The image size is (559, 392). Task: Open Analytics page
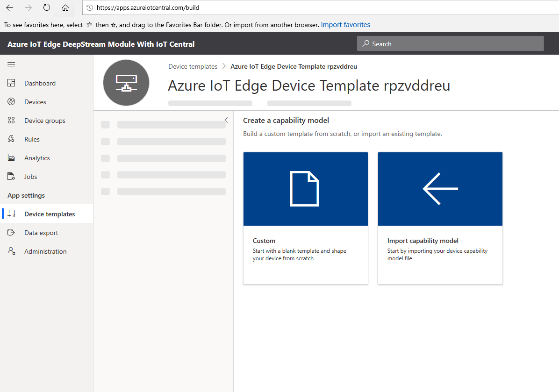[x=37, y=158]
